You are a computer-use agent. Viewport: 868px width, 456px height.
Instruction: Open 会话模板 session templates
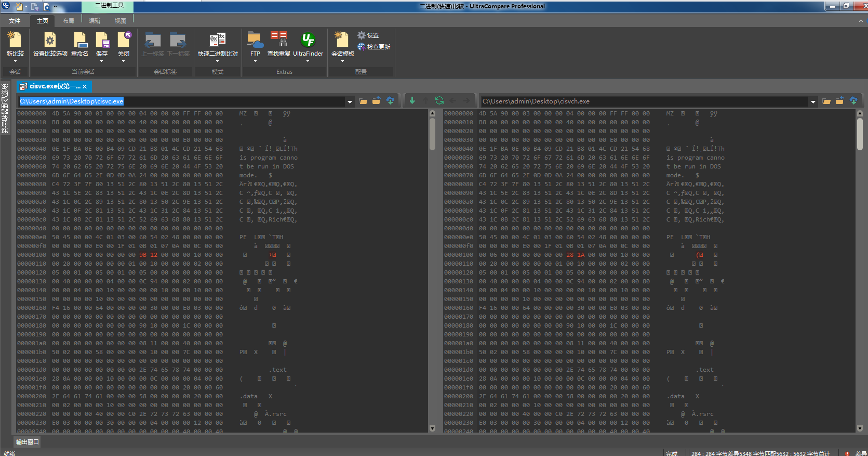(342, 44)
